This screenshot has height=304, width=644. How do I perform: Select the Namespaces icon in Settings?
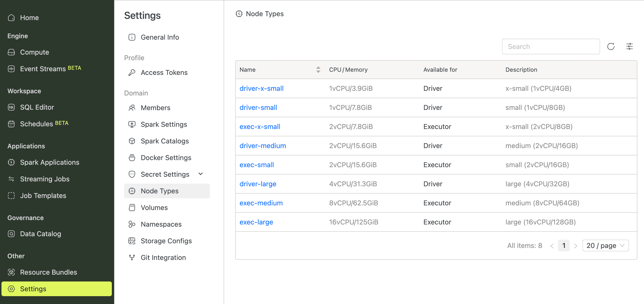(132, 224)
